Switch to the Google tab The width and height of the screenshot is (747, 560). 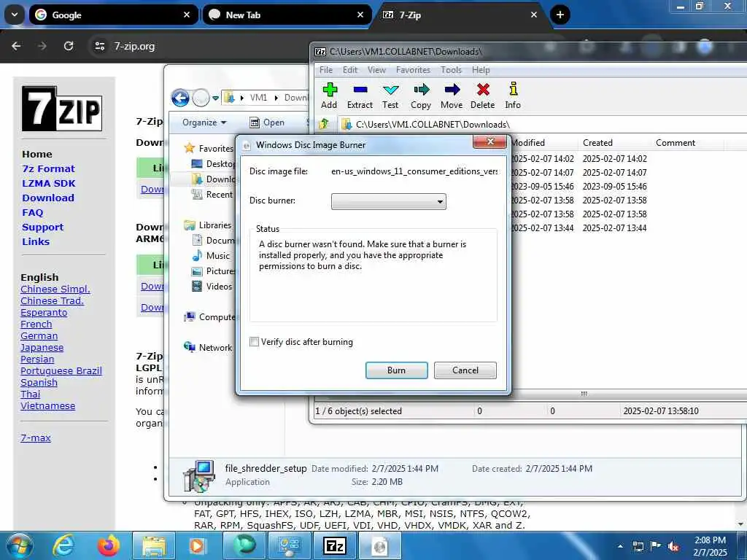(x=113, y=15)
